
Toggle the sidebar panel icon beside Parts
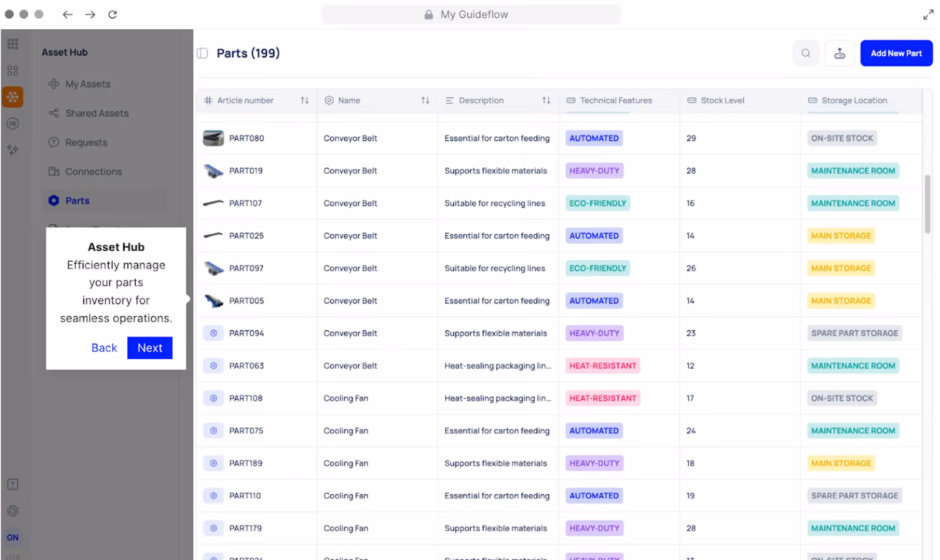[203, 53]
